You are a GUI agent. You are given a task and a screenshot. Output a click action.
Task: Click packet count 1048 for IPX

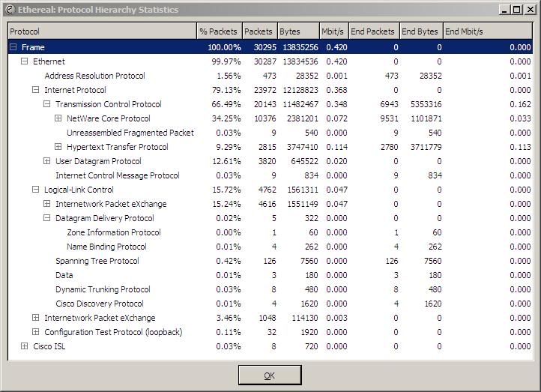coord(268,318)
